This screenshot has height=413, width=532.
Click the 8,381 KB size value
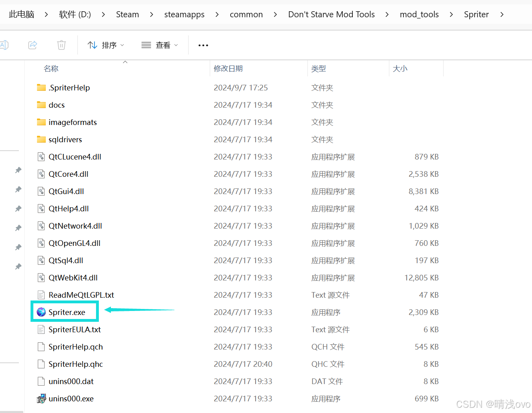tap(424, 191)
